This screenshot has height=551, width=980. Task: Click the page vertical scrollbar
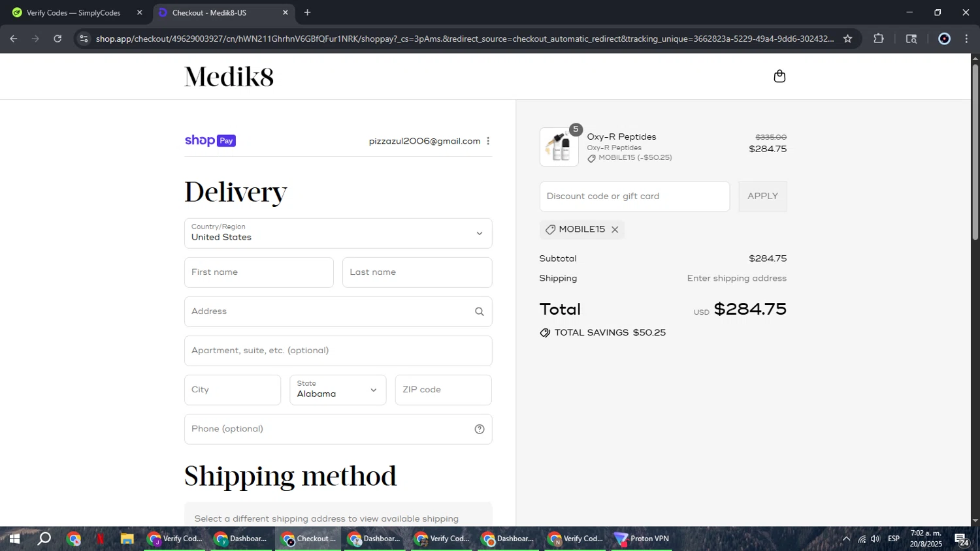pos(975,151)
